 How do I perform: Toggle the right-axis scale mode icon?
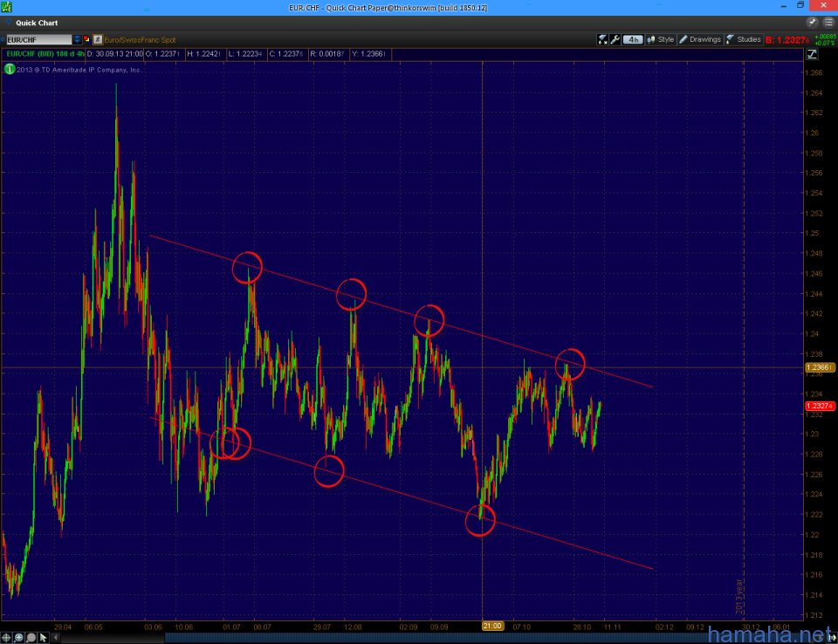pos(813,54)
